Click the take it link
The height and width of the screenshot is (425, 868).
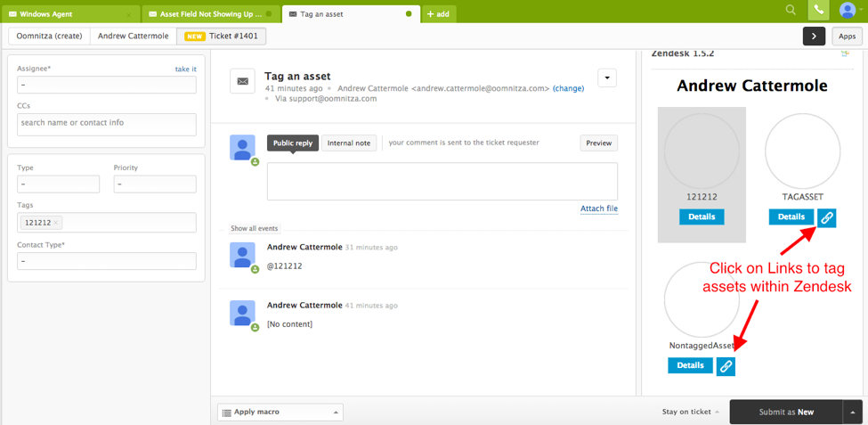tap(185, 69)
